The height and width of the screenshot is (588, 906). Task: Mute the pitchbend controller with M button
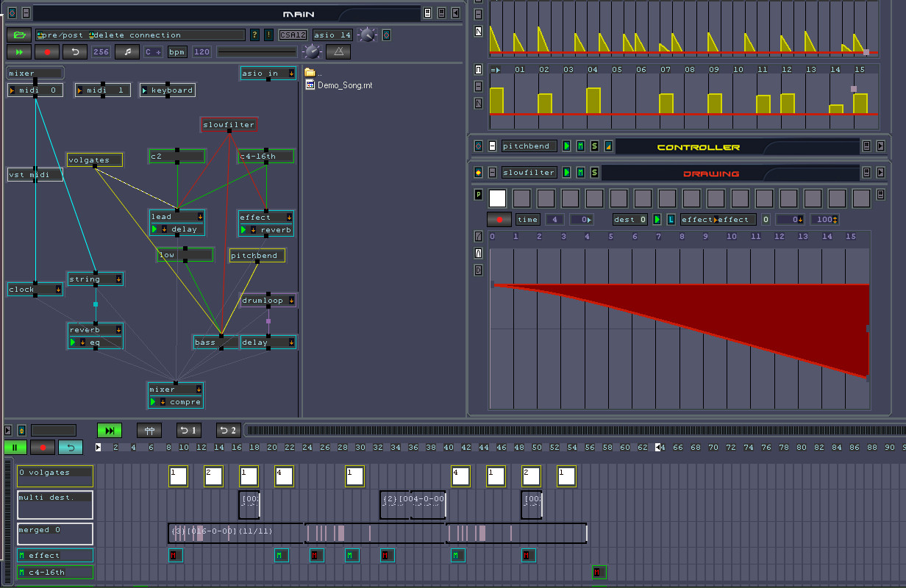[580, 146]
